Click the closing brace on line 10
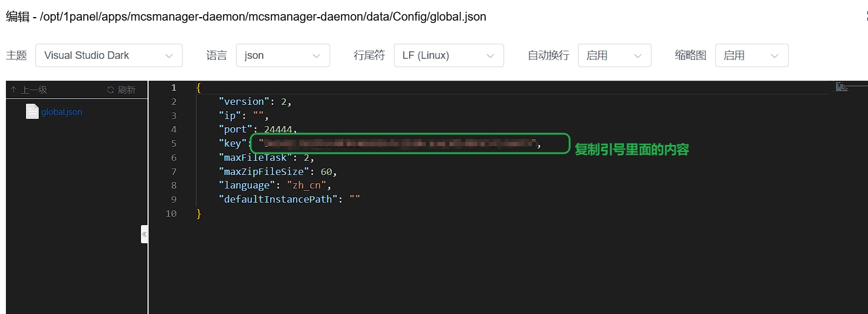 (x=199, y=214)
